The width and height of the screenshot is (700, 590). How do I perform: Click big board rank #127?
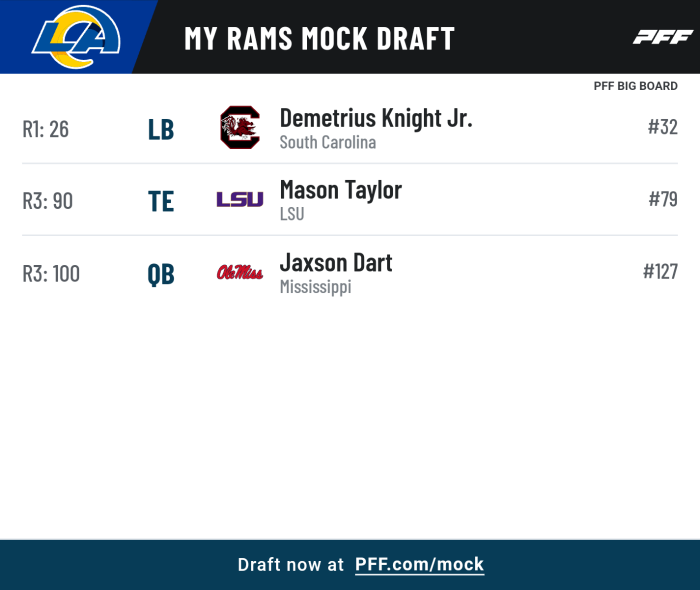tap(660, 271)
